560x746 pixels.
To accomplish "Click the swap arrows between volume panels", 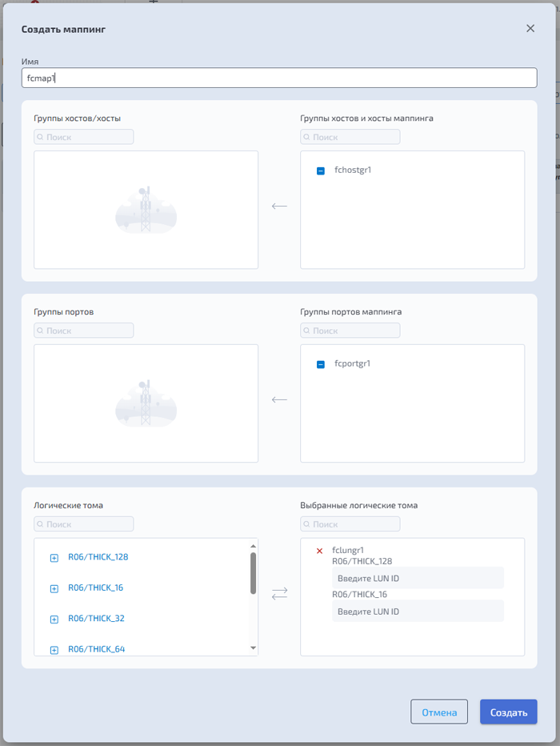I will tap(279, 593).
